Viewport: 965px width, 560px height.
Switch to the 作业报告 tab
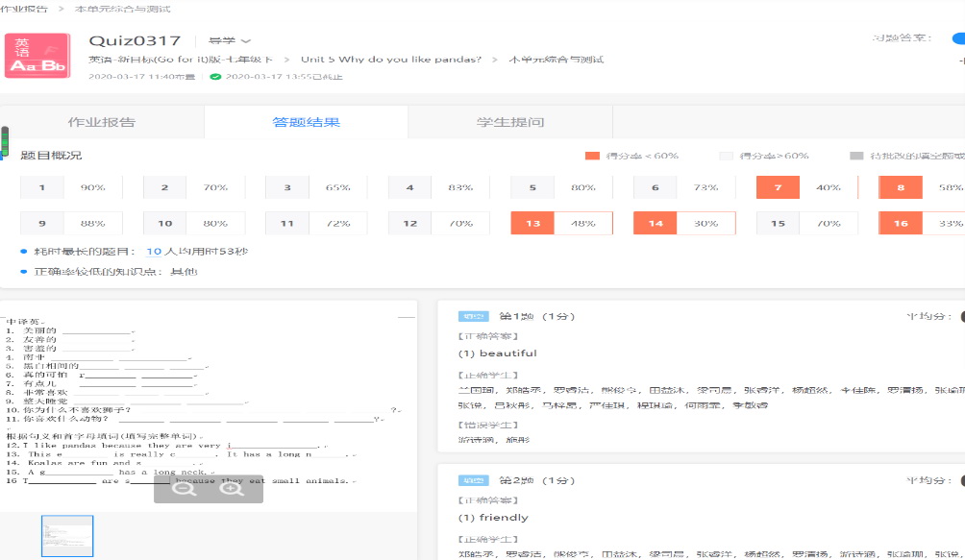(x=102, y=122)
